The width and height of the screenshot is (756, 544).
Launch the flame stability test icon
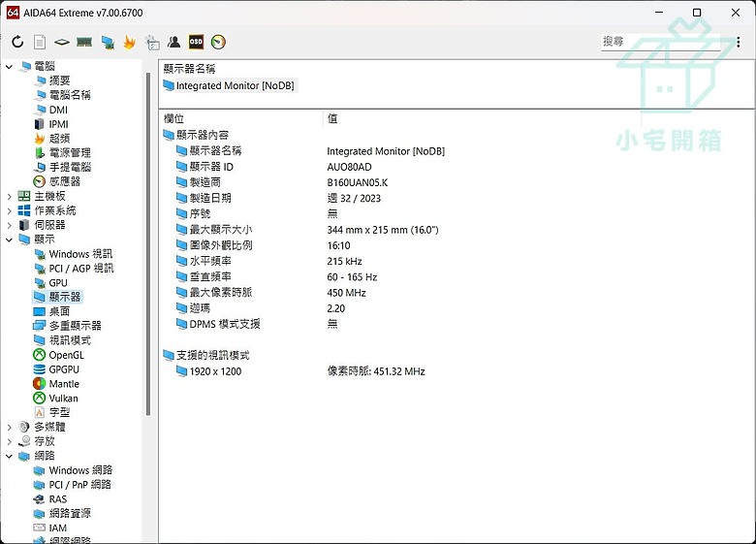129,42
